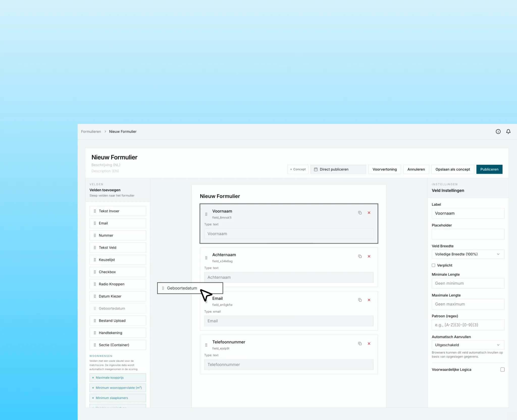Open the info icon in header
Image resolution: width=517 pixels, height=420 pixels.
tap(498, 132)
